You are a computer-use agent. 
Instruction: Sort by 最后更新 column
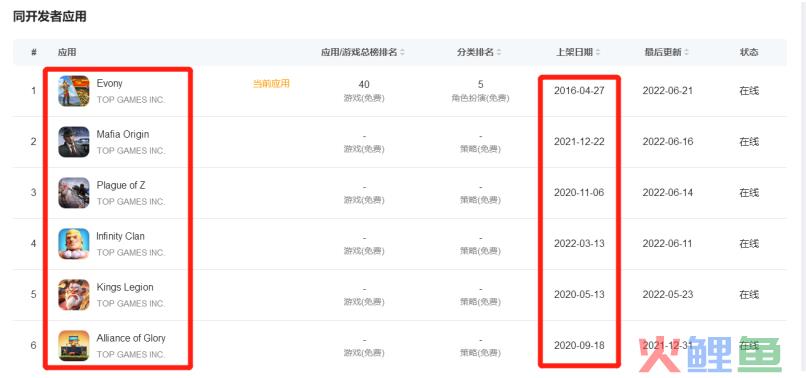[x=667, y=52]
